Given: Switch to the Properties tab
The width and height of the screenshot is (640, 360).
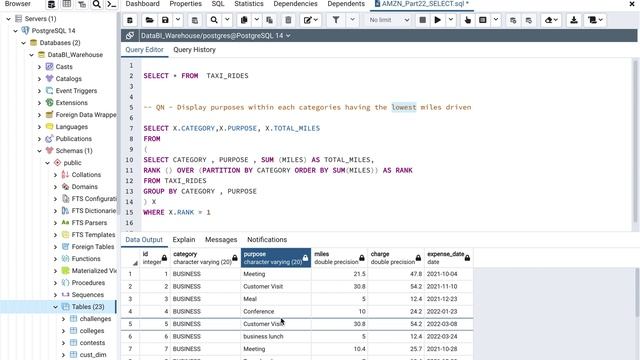Looking at the screenshot, I should [x=185, y=4].
